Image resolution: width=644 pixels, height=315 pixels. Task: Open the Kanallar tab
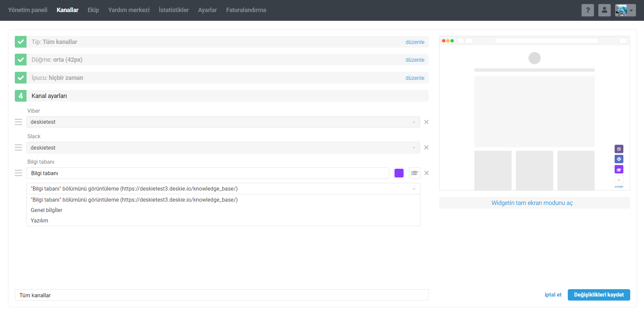(x=67, y=10)
